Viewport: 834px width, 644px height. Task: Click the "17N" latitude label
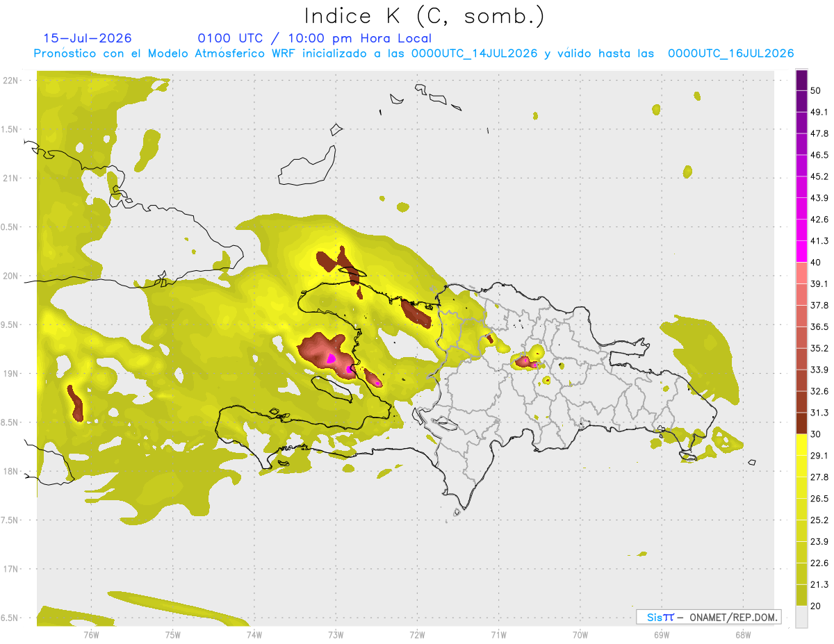(x=11, y=569)
